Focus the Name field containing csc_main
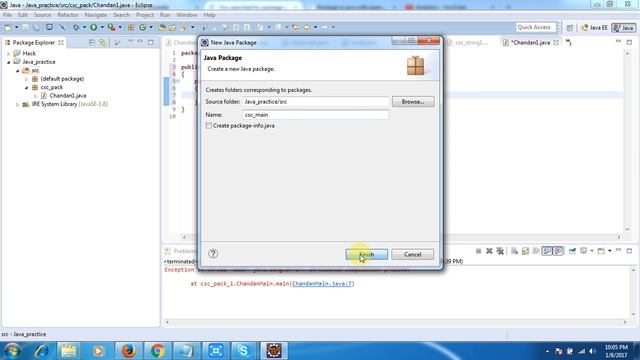The width and height of the screenshot is (640, 360). [x=316, y=115]
